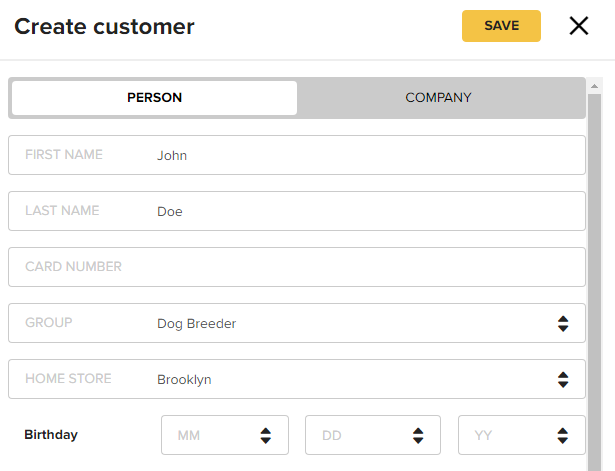Open the DD birthday day dropdown
This screenshot has height=471, width=615.
[x=373, y=435]
